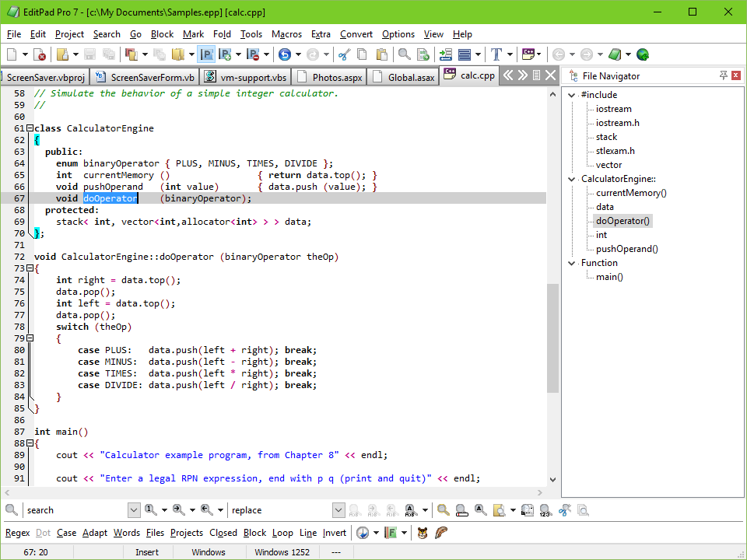
Task: Toggle the Projects search option
Action: 187,532
